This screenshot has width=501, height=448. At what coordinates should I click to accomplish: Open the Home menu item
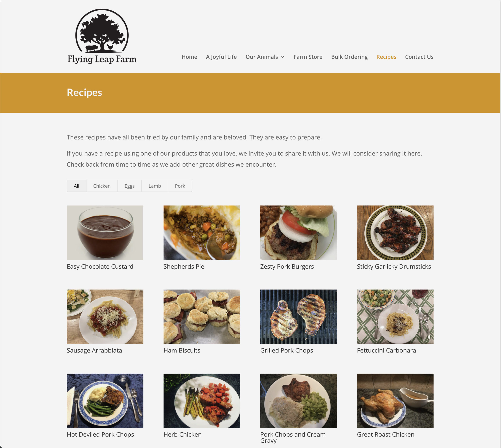tap(189, 57)
